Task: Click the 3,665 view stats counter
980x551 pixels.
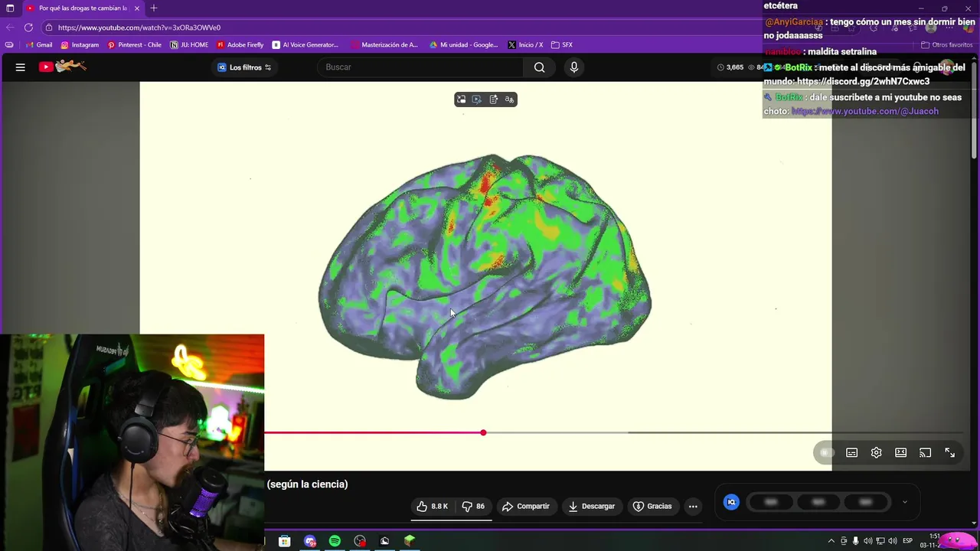Action: [x=730, y=67]
